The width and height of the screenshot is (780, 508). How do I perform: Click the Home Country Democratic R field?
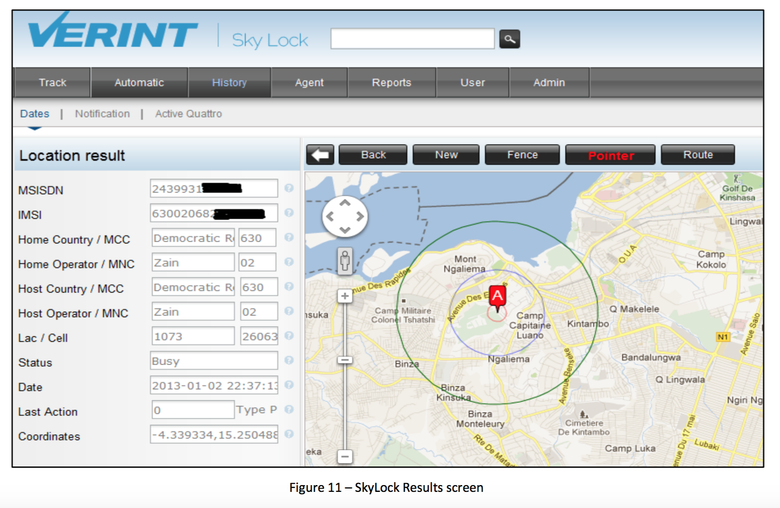(x=193, y=238)
